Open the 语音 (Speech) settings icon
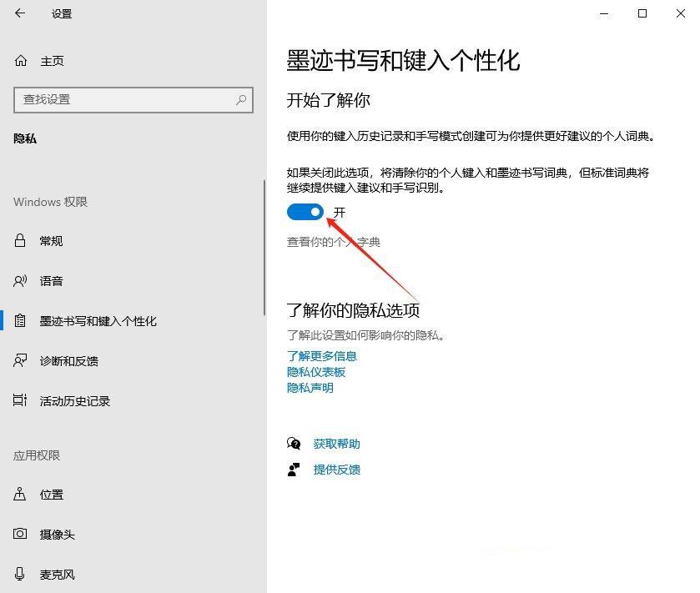The image size is (700, 593). [20, 281]
